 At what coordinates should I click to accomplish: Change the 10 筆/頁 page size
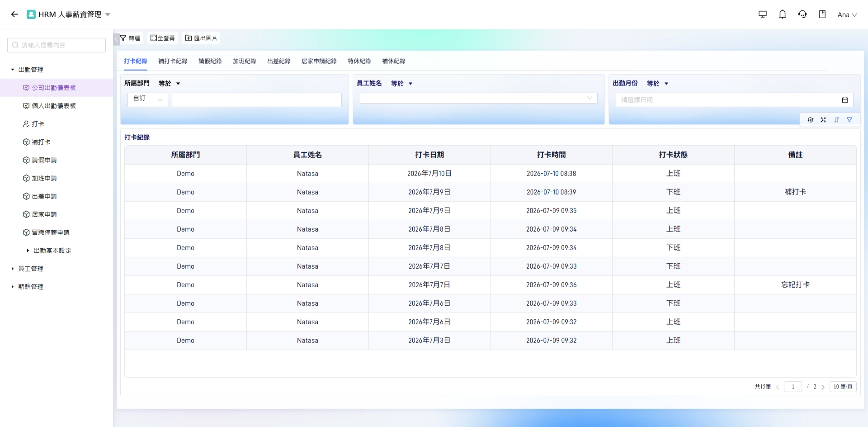click(843, 387)
